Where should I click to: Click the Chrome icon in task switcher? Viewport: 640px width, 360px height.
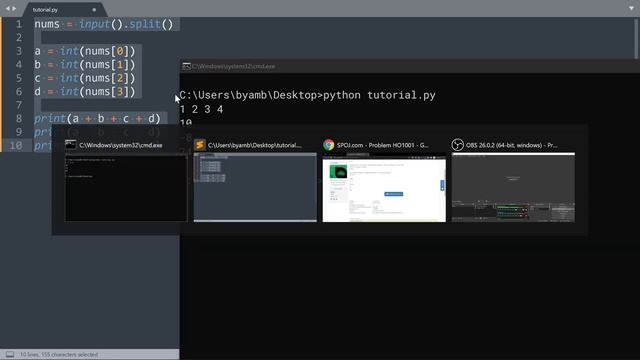(x=329, y=145)
